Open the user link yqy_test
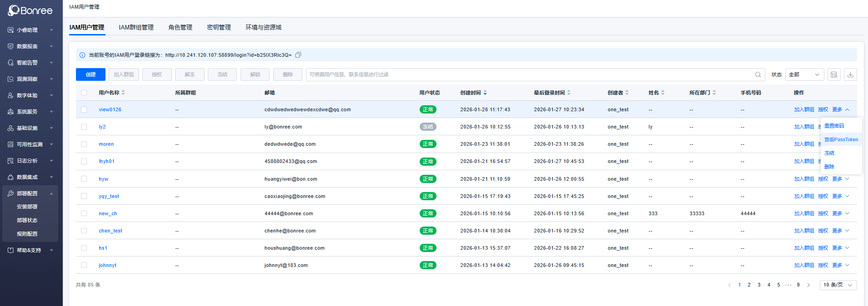Image resolution: width=868 pixels, height=306 pixels. 109,196
